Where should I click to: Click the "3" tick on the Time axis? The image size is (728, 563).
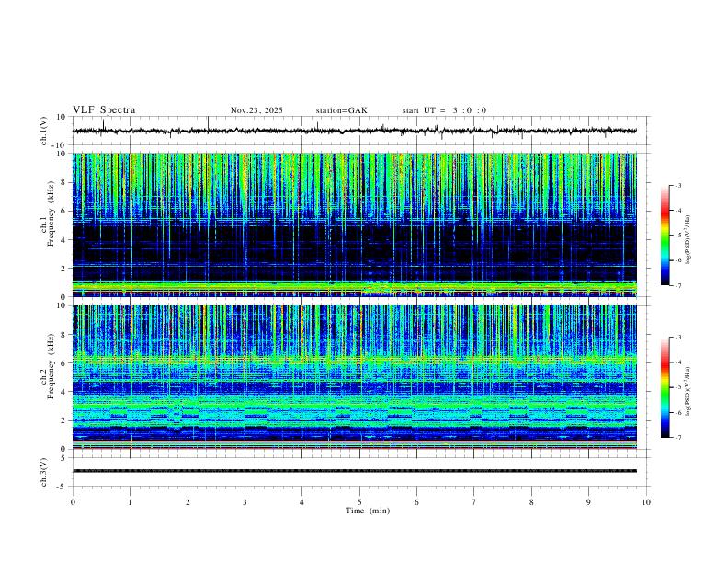pos(245,502)
